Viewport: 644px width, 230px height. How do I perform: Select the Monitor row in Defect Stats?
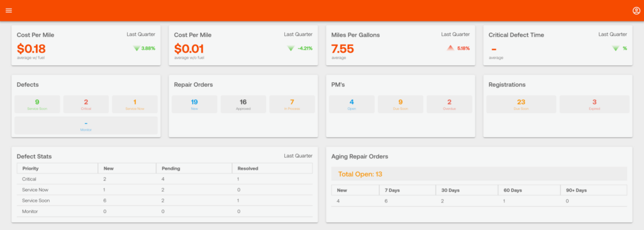[165, 211]
